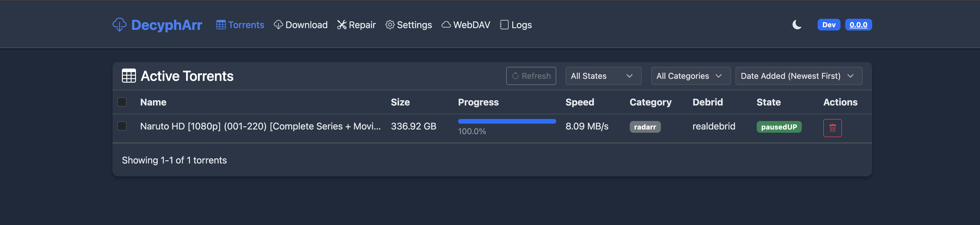This screenshot has height=225, width=980.
Task: Click the DecyphArr cloud logo icon
Action: (x=120, y=24)
